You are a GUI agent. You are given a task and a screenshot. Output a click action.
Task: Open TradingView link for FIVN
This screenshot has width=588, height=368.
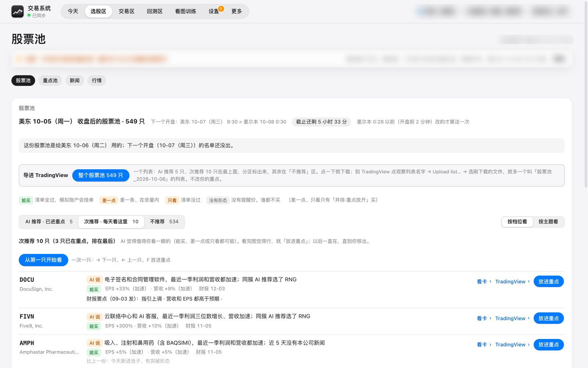tap(512, 318)
